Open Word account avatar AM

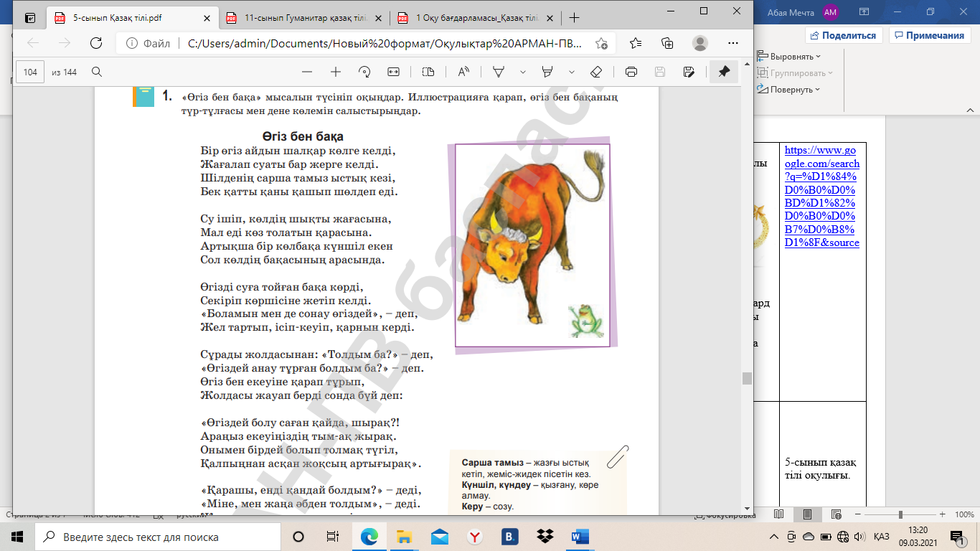(831, 11)
